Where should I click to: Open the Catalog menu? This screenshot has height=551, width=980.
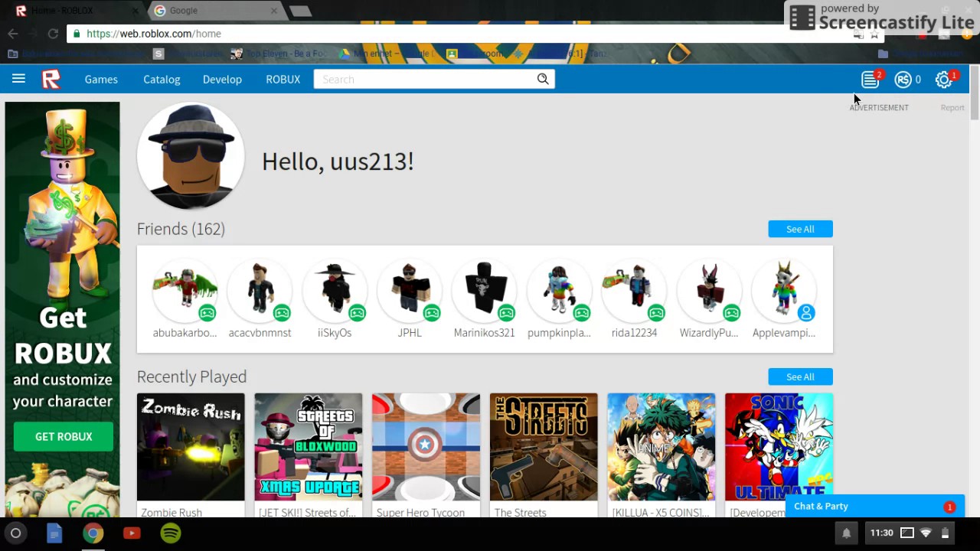162,80
